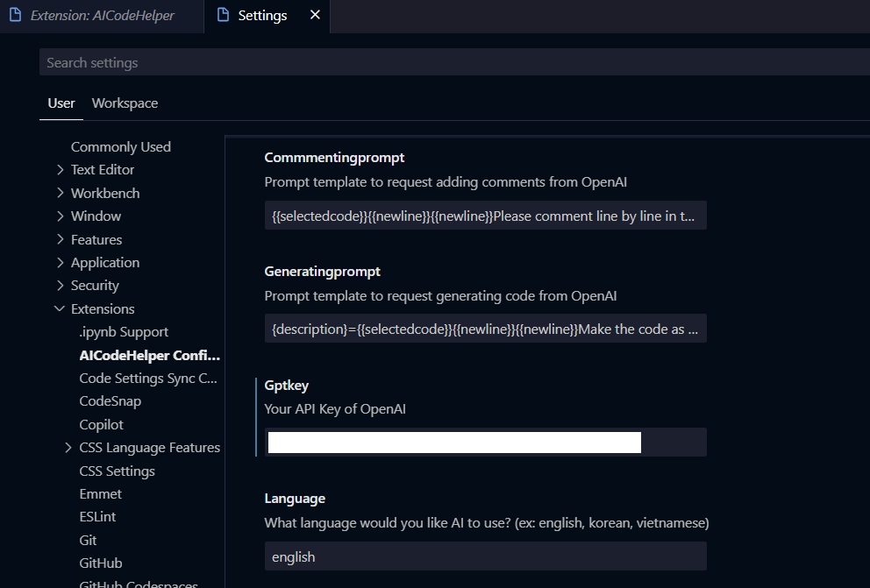Edit the Language field containing english
The image size is (870, 588).
(486, 556)
